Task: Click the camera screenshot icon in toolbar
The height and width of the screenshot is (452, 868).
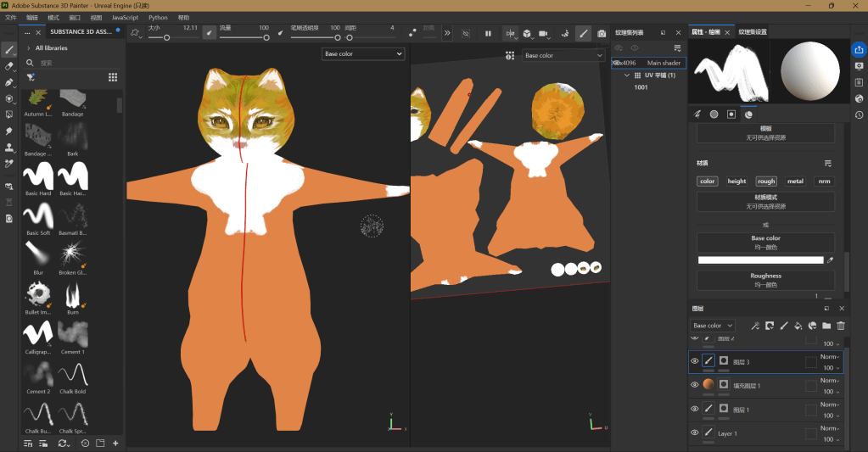Action: click(x=602, y=34)
